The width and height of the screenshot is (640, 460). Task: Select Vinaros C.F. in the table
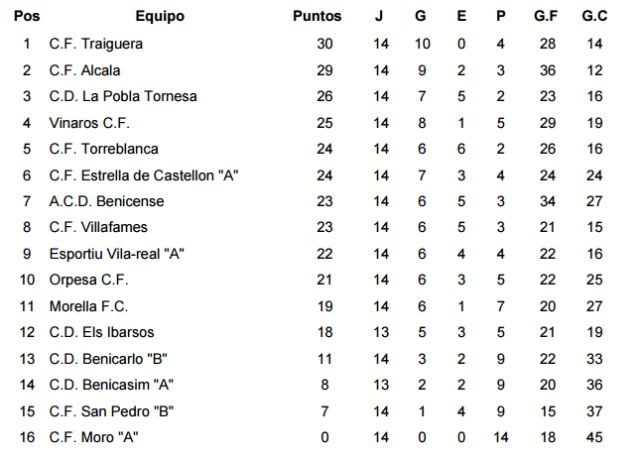89,123
